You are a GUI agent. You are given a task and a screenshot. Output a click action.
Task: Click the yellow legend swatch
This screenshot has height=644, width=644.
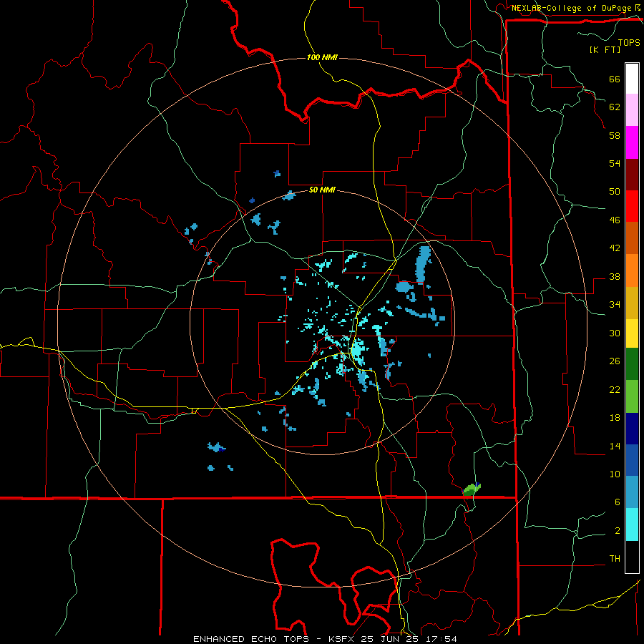click(632, 333)
